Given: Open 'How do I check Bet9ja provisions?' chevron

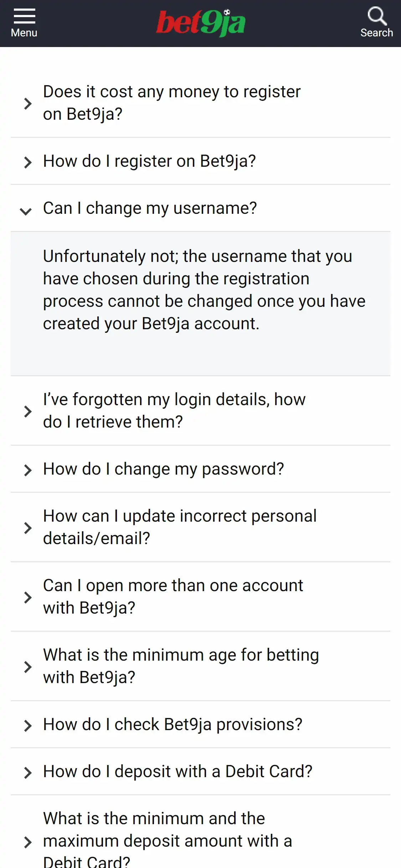Looking at the screenshot, I should tap(27, 726).
